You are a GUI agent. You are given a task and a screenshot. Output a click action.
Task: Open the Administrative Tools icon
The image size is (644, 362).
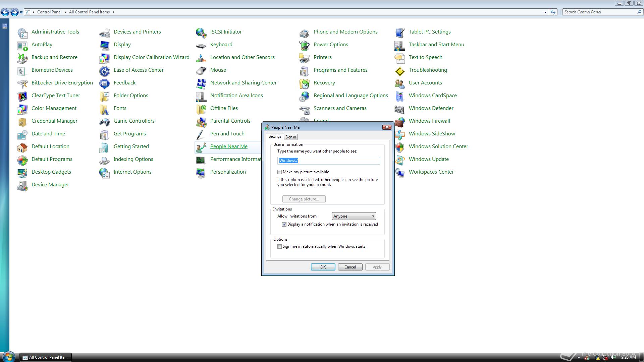pyautogui.click(x=22, y=33)
